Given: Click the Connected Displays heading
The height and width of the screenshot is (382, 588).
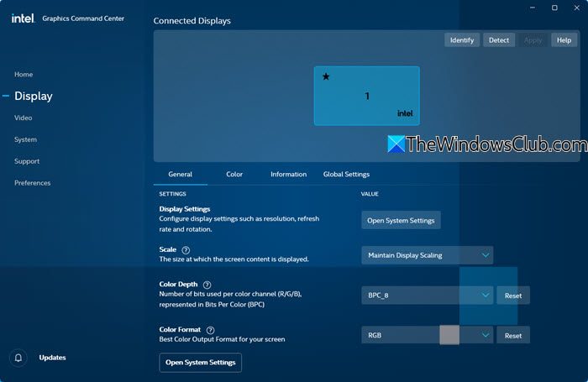Looking at the screenshot, I should click(192, 21).
